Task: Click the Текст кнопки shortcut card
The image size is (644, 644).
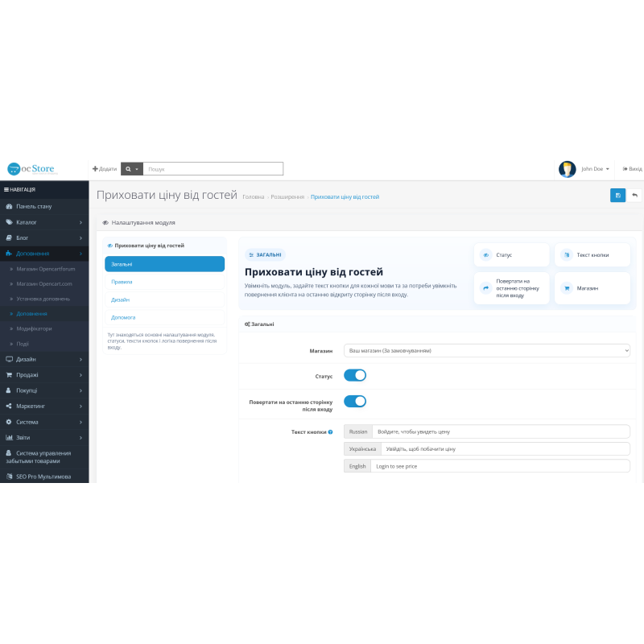Action: coord(592,255)
